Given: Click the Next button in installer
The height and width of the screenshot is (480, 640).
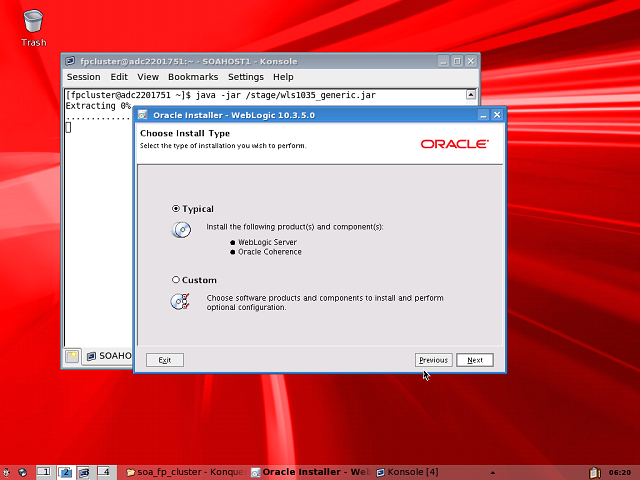Looking at the screenshot, I should coord(475,360).
